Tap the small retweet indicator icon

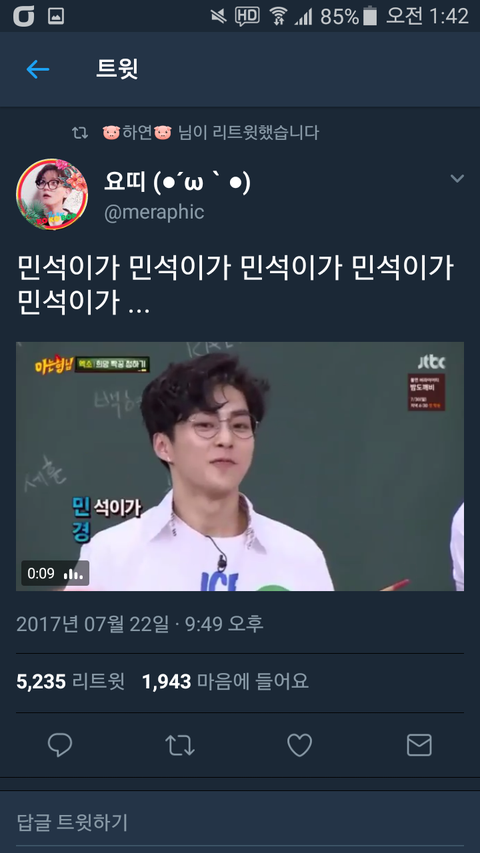[80, 132]
